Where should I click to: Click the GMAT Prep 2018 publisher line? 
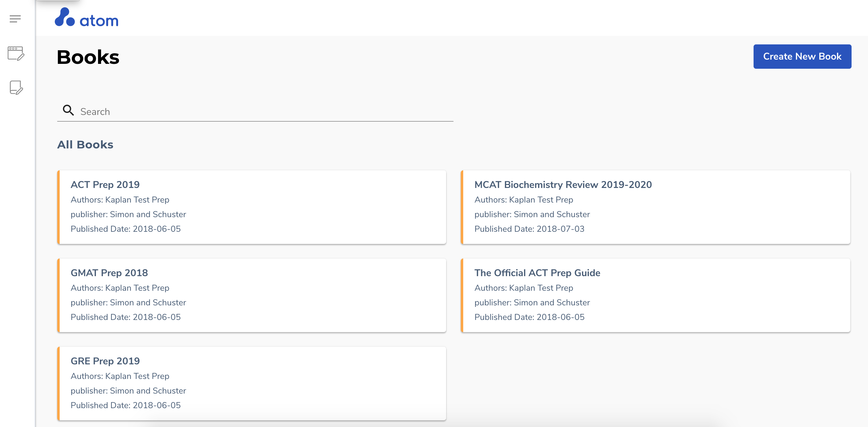coord(128,302)
